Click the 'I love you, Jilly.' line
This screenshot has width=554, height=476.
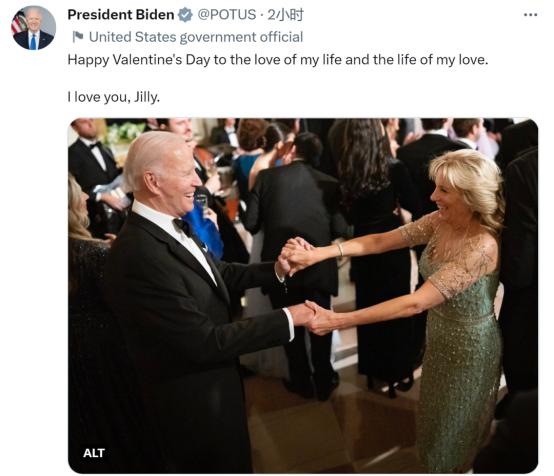click(x=114, y=97)
